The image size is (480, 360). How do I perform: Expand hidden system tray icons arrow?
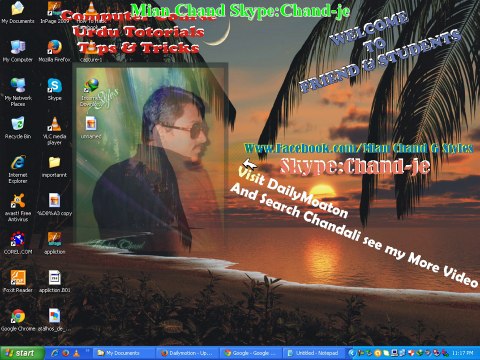[351, 353]
